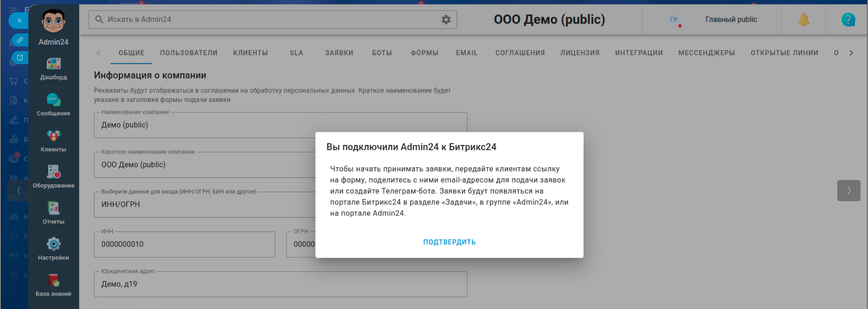Click the Главный public user name

coord(731,20)
